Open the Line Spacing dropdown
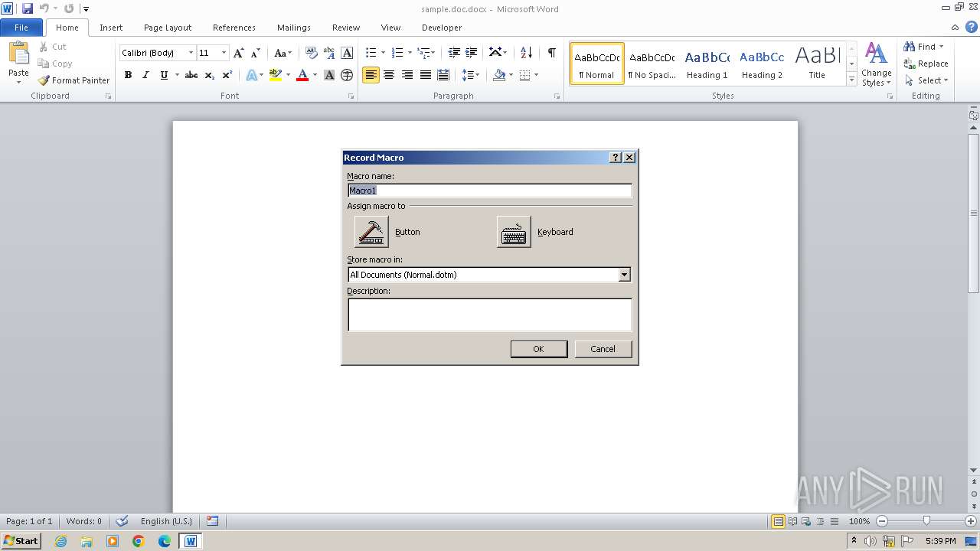 471,75
